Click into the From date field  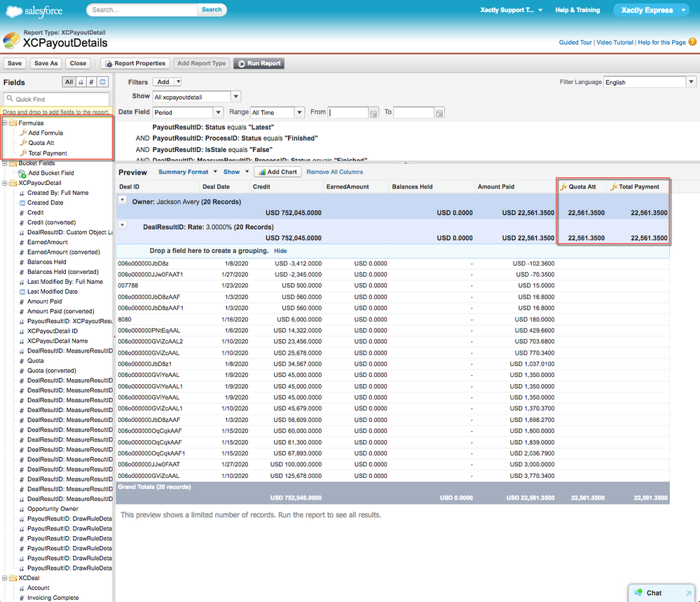tap(348, 113)
